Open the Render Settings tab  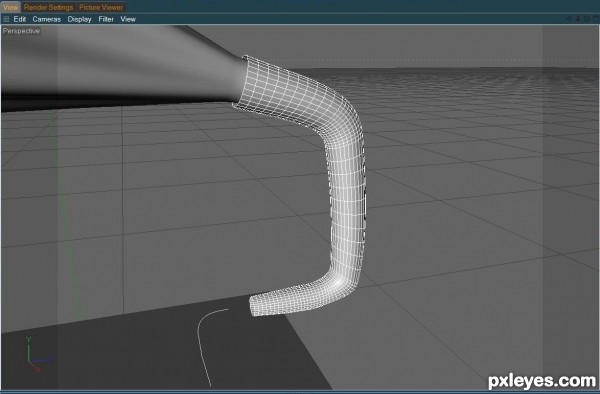click(48, 7)
